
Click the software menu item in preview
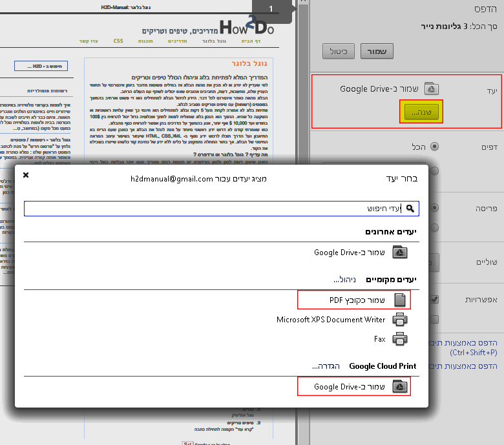(x=145, y=41)
